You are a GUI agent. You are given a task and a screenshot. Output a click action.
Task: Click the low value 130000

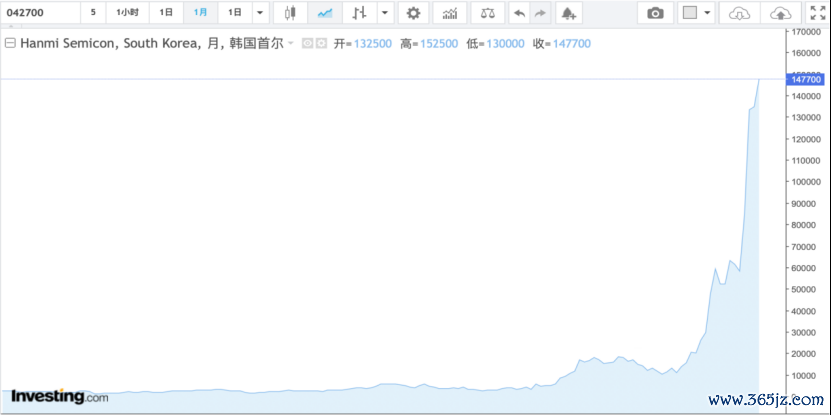pos(505,44)
